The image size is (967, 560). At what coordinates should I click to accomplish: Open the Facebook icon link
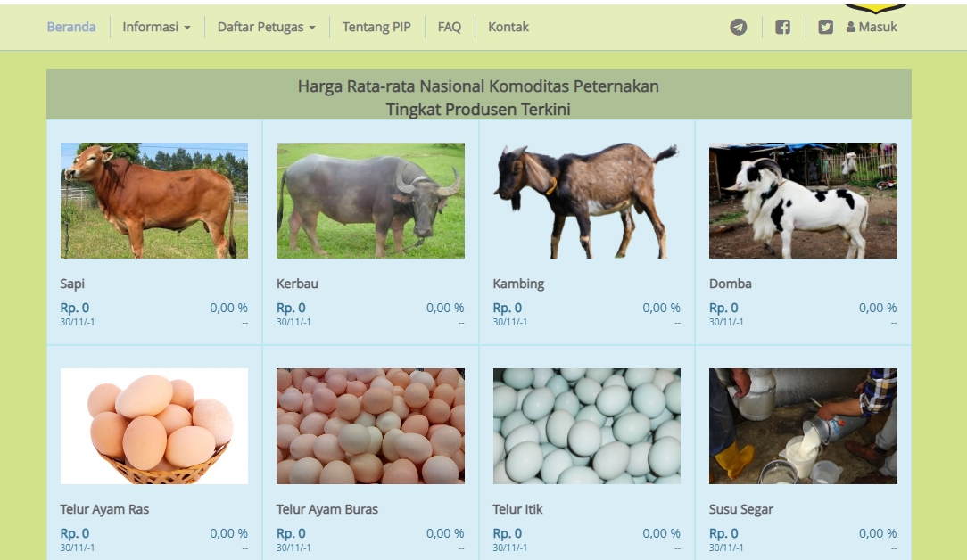pos(782,27)
